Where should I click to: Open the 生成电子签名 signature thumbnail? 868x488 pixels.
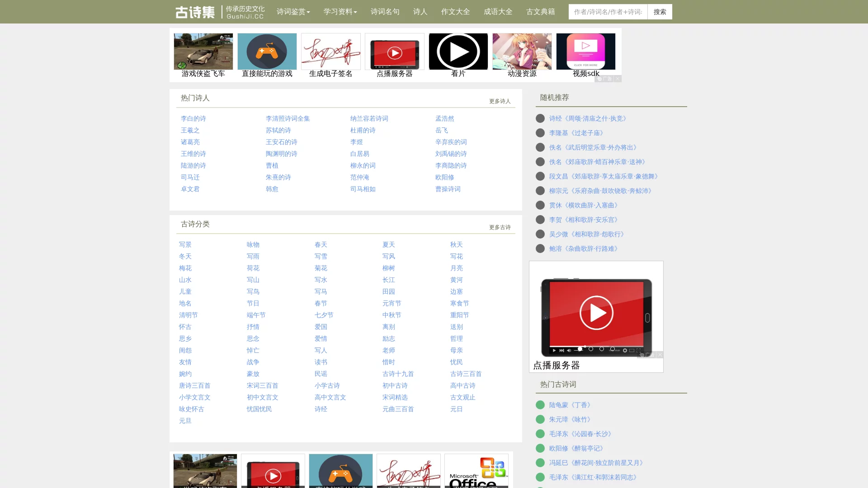(x=330, y=52)
